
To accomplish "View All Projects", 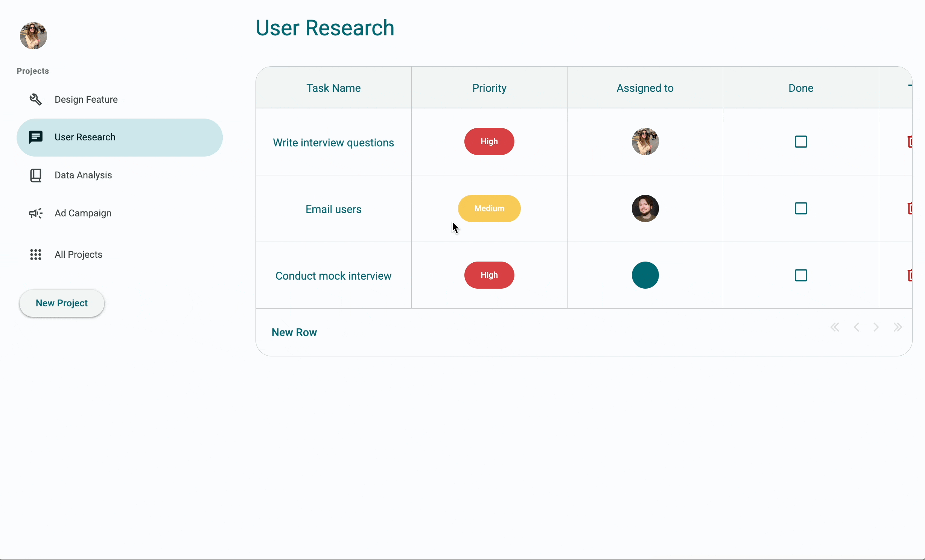I will click(120, 255).
